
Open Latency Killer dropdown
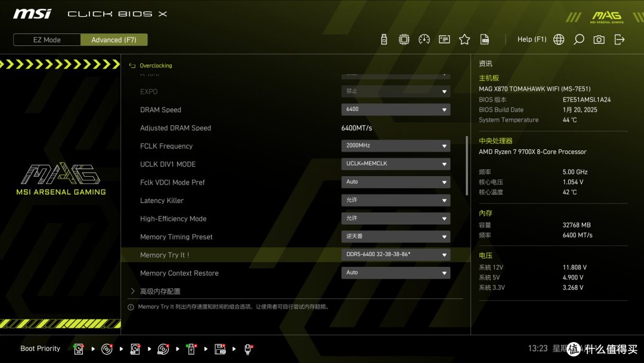395,200
